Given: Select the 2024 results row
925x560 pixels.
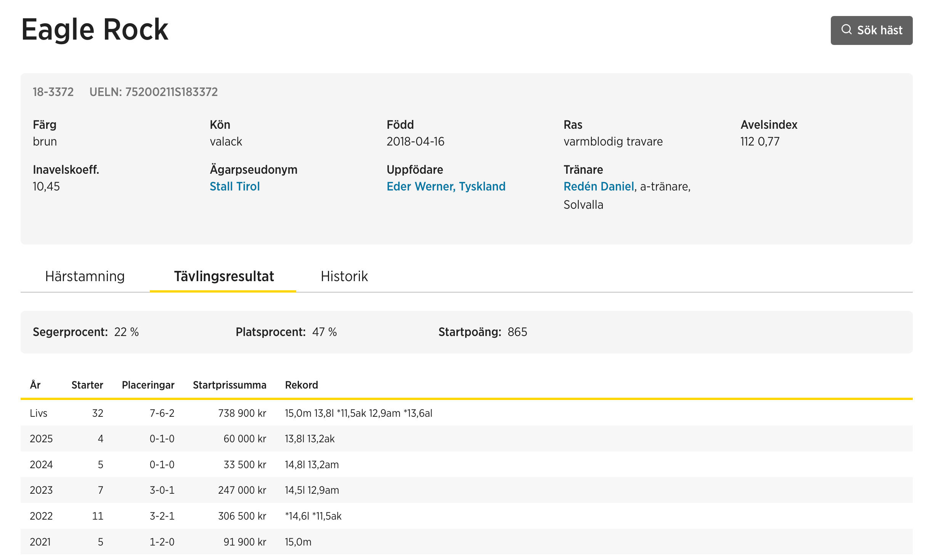Looking at the screenshot, I should [41, 464].
